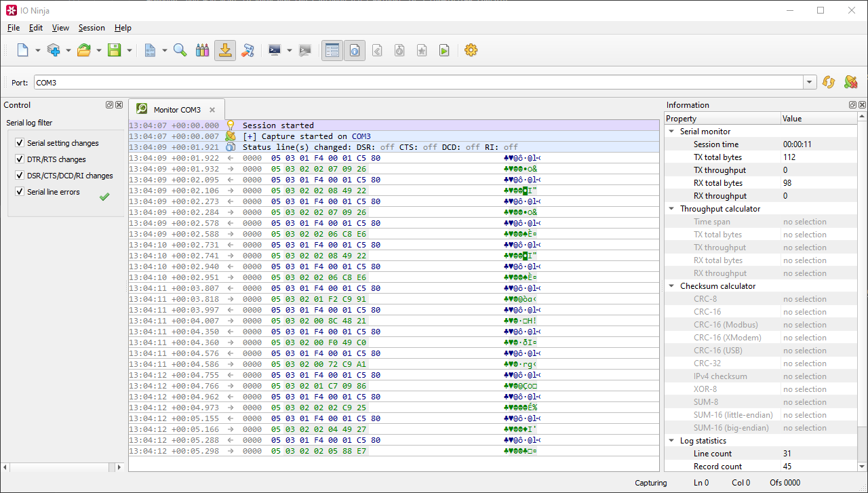868x493 pixels.
Task: Open the Session menu
Action: pos(92,28)
